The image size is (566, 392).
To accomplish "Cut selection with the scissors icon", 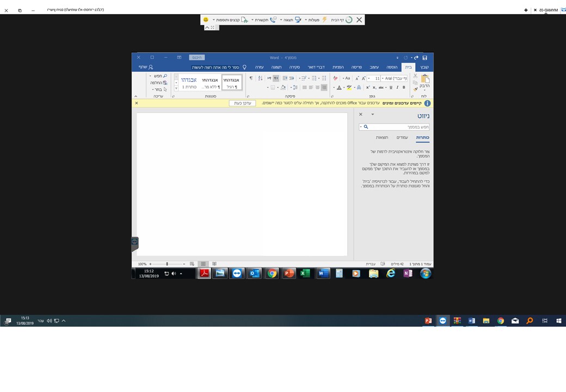I will pos(415,76).
